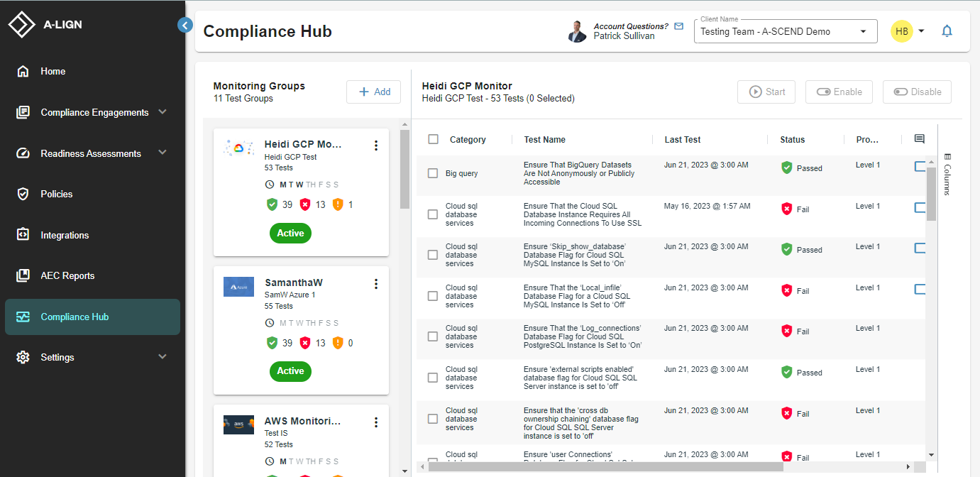
Task: Open comment icon for Skip_show_database row
Action: [x=920, y=248]
